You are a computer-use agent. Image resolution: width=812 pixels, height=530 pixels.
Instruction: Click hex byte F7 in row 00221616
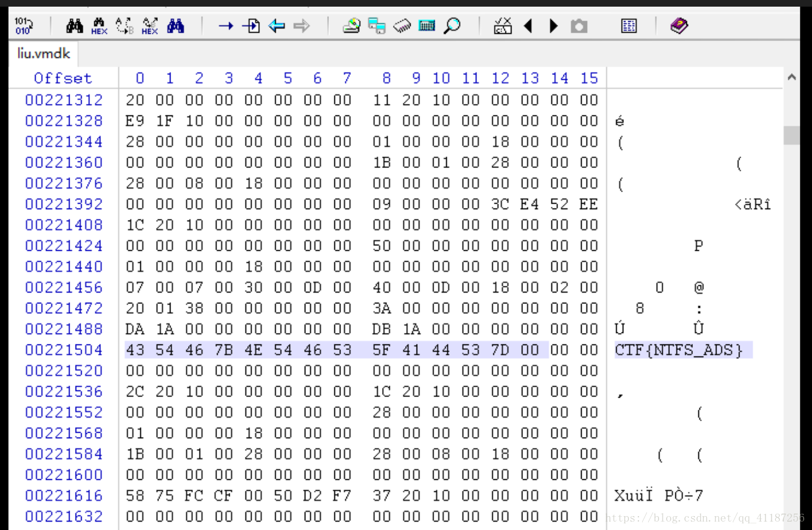point(342,496)
